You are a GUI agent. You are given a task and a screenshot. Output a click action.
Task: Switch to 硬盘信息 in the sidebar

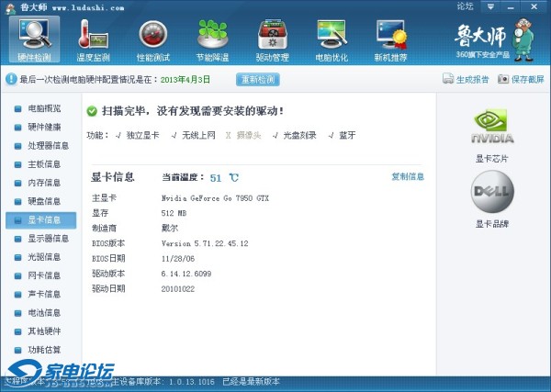(x=43, y=201)
